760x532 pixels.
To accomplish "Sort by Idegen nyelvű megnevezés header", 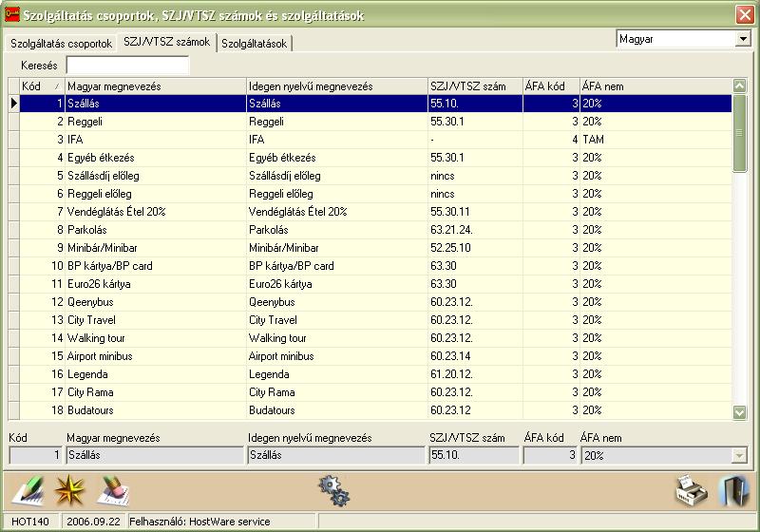I will point(337,86).
